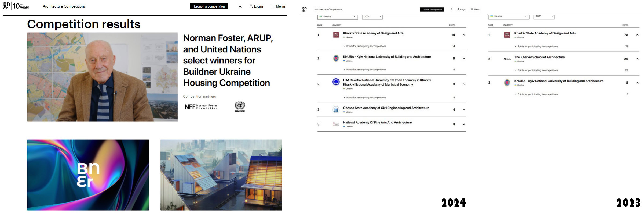The image size is (644, 213).
Task: Click the search icon on the Competition results page
Action: pos(240,6)
